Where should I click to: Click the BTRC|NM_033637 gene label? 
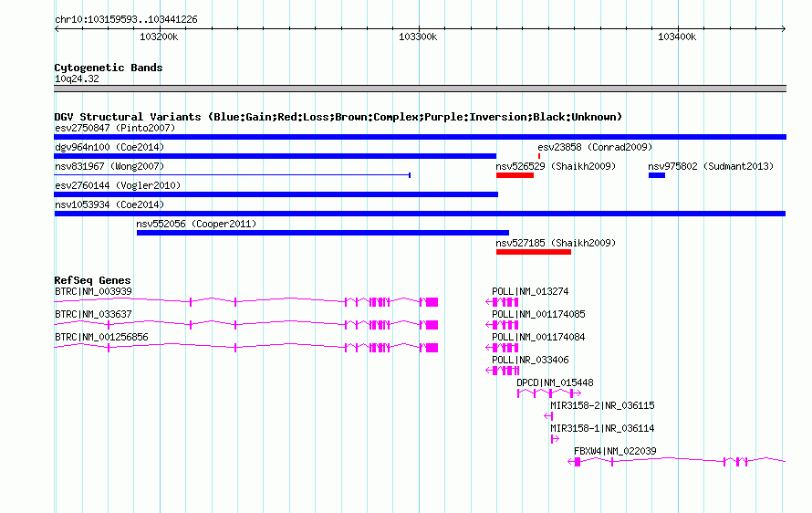point(93,315)
